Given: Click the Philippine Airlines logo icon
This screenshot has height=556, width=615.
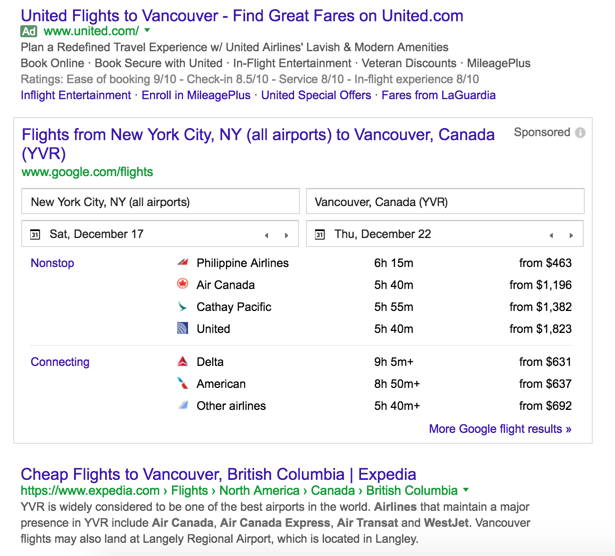Looking at the screenshot, I should (182, 263).
